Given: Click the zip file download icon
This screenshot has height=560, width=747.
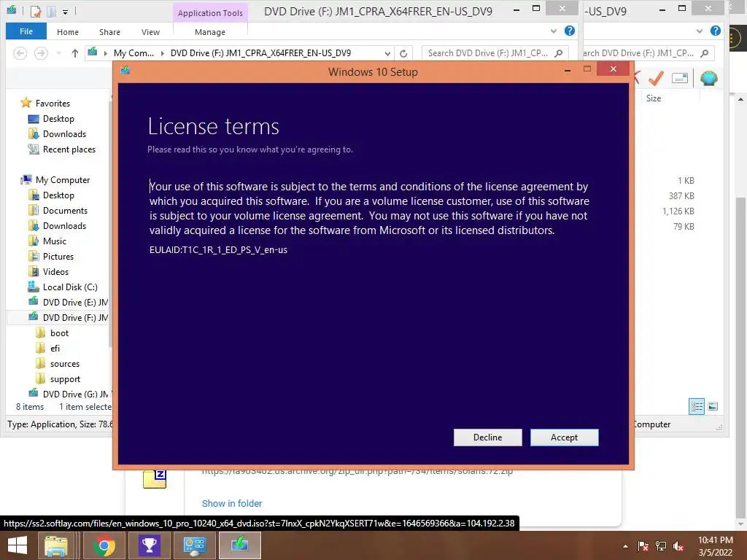Looking at the screenshot, I should tap(155, 478).
